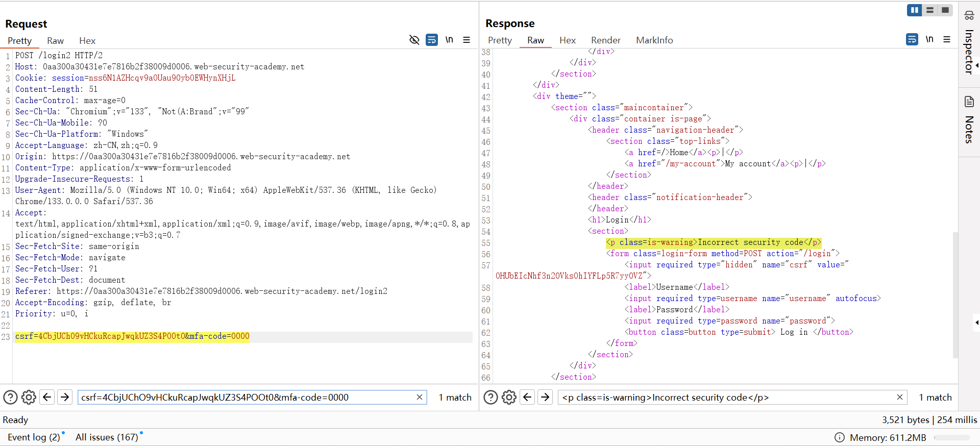Toggle word wrap icon in Request panel

[432, 40]
